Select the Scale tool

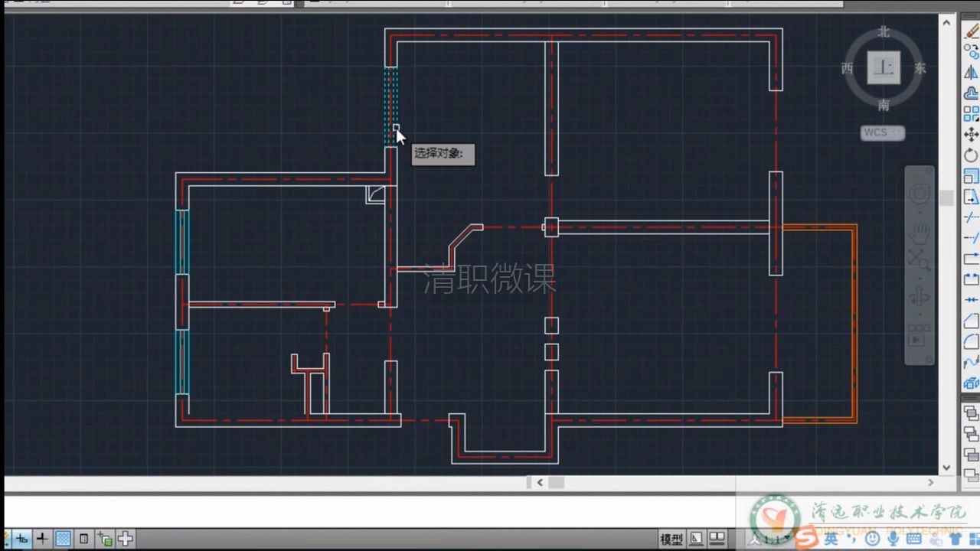coord(972,176)
